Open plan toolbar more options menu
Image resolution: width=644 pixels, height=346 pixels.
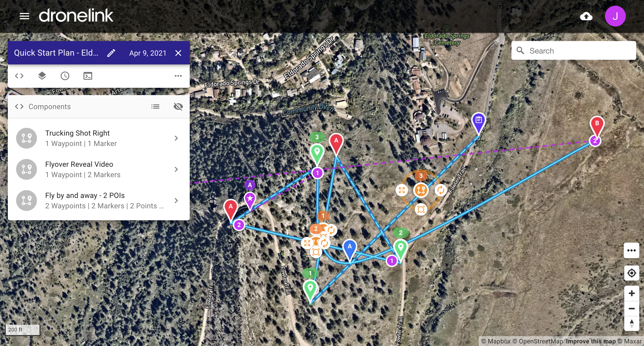pos(178,76)
